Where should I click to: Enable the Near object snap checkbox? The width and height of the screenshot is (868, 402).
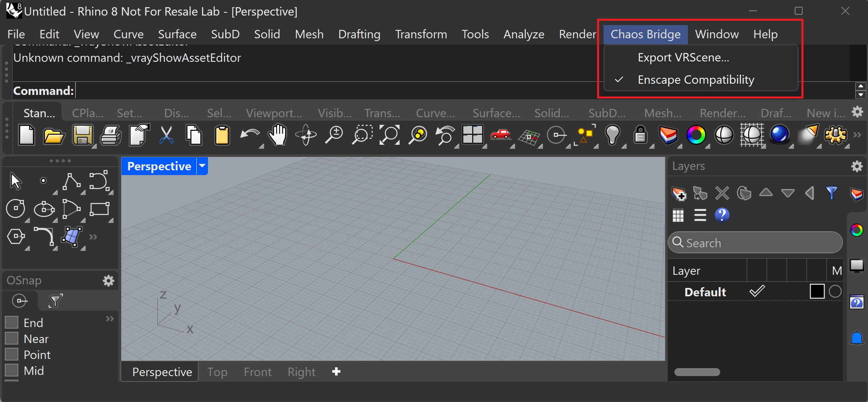click(12, 338)
